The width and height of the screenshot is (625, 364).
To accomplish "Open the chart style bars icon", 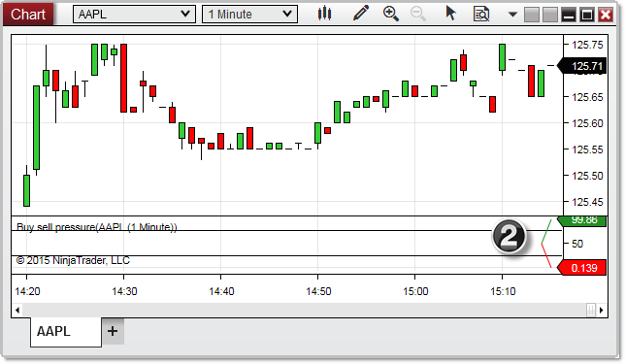I will click(324, 14).
